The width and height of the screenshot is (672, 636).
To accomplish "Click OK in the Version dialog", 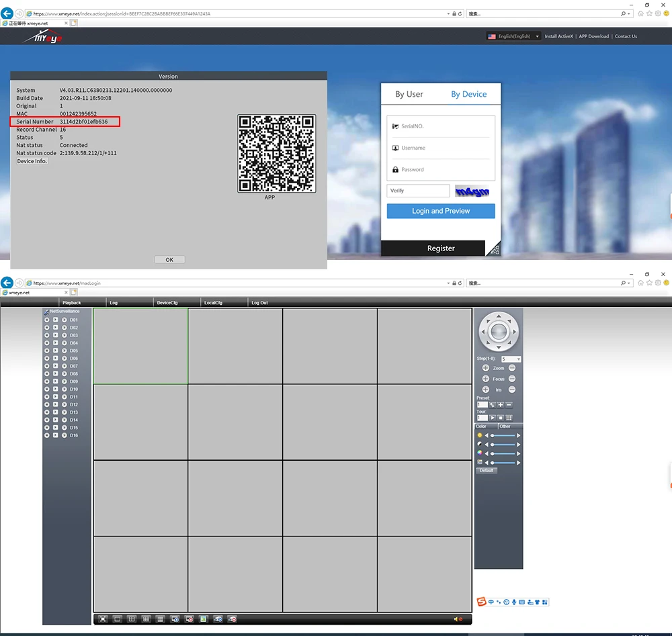I will coord(169,259).
